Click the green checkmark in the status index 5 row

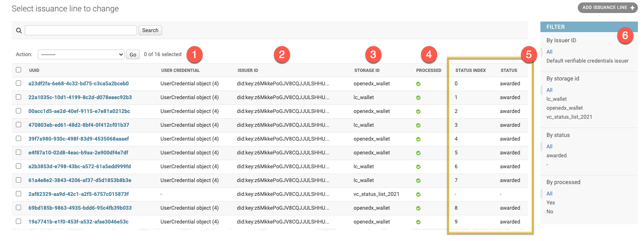(418, 153)
